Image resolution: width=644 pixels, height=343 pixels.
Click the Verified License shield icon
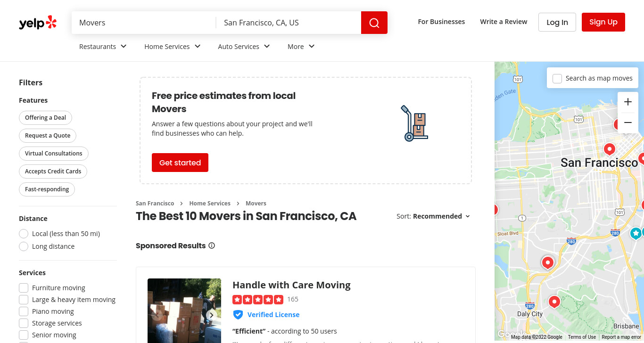pyautogui.click(x=238, y=315)
